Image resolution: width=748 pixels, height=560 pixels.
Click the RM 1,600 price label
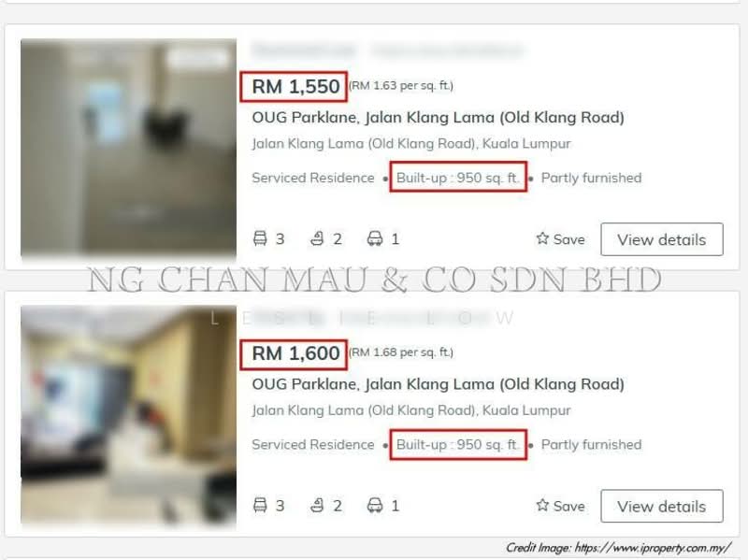click(295, 353)
